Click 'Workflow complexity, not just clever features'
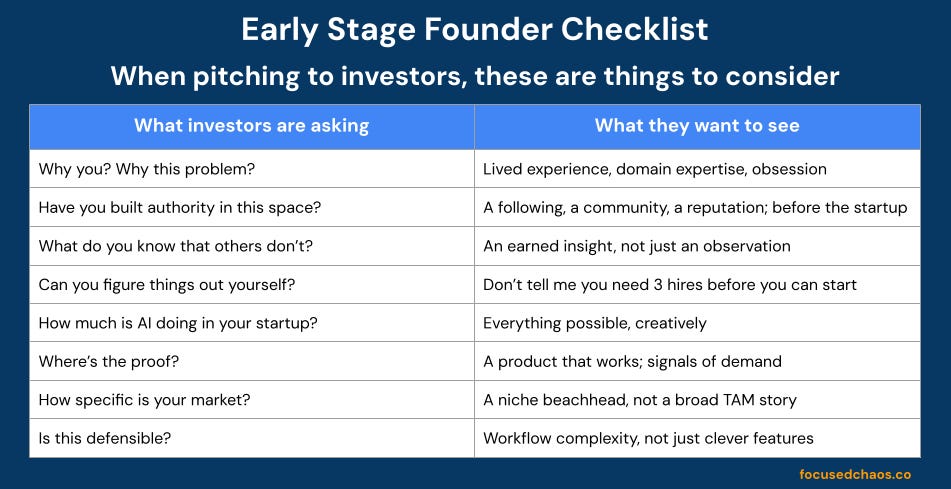Viewport: 951px width, 489px height. click(x=697, y=438)
